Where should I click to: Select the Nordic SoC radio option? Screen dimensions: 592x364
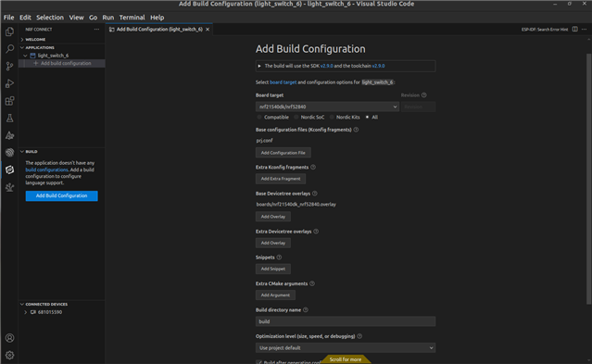[296, 117]
